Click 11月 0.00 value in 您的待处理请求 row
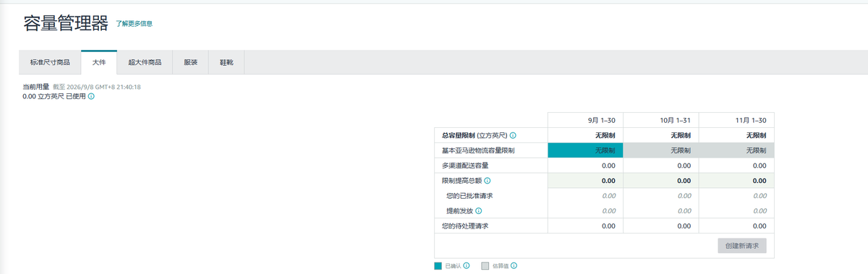The image size is (868, 274). pos(759,226)
